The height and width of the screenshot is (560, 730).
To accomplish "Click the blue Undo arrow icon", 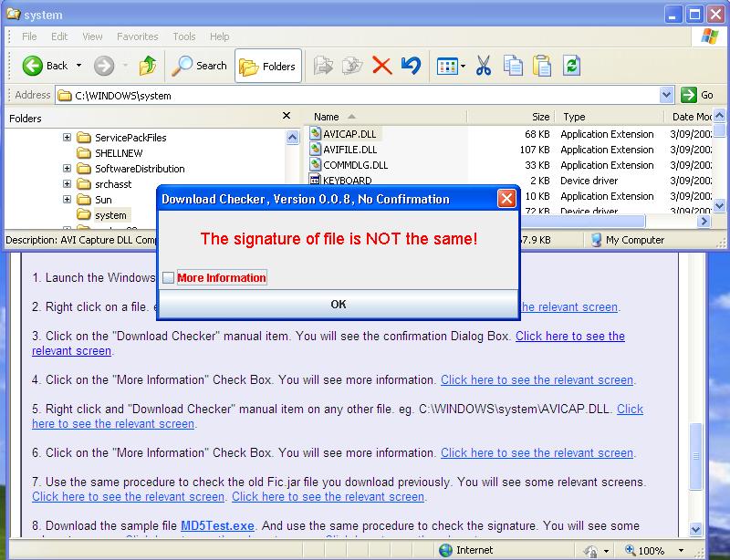I will (x=411, y=66).
